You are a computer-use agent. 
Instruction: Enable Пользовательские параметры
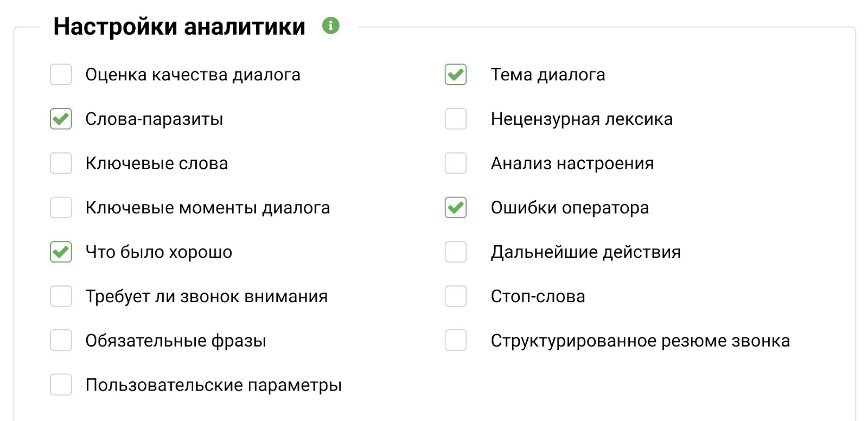click(61, 385)
